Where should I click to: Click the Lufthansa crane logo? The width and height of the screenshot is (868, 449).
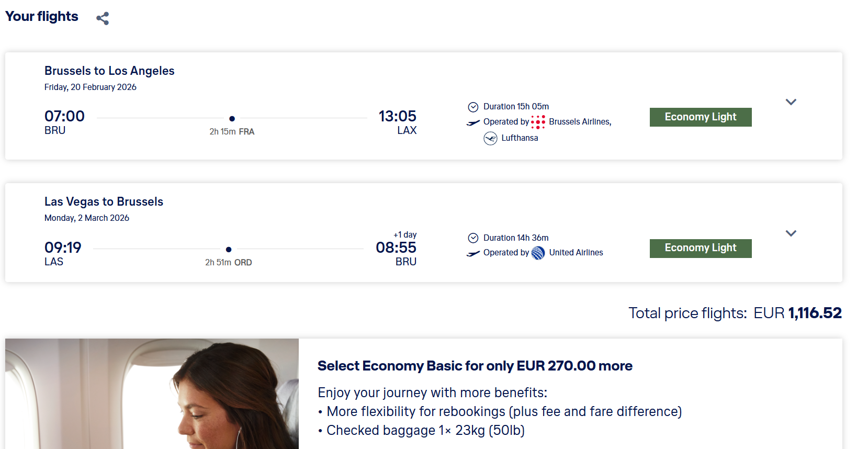pyautogui.click(x=490, y=138)
